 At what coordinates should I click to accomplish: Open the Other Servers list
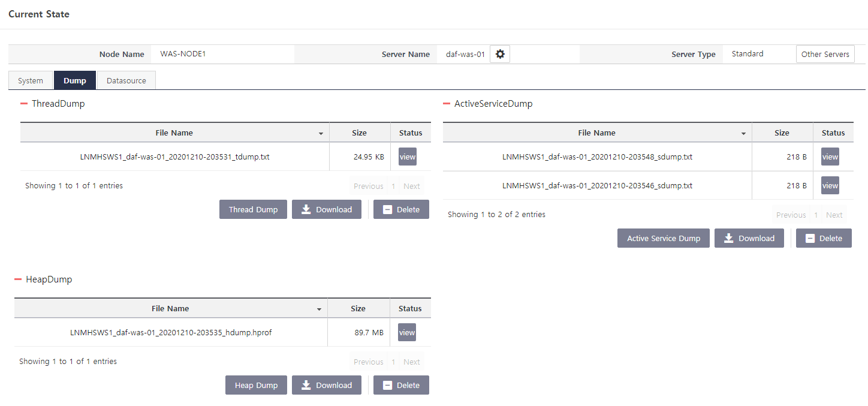click(825, 53)
